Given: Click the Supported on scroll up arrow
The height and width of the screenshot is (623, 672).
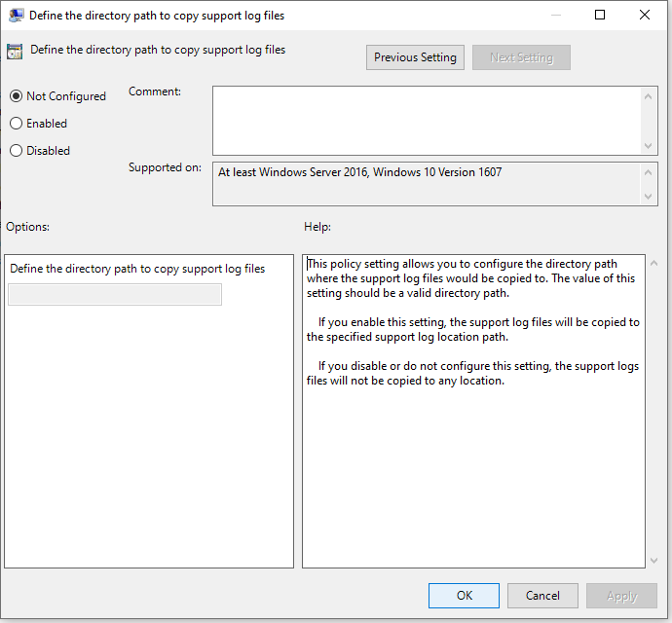Looking at the screenshot, I should [648, 172].
